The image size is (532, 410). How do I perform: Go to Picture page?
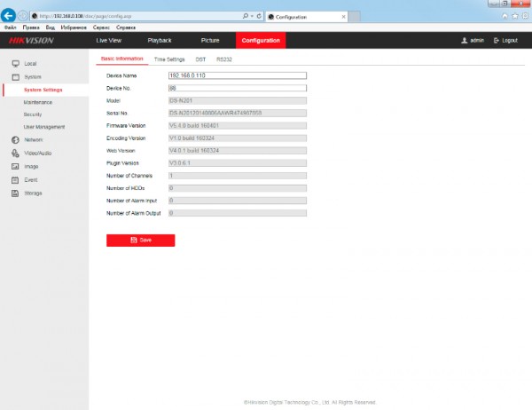[x=210, y=41]
